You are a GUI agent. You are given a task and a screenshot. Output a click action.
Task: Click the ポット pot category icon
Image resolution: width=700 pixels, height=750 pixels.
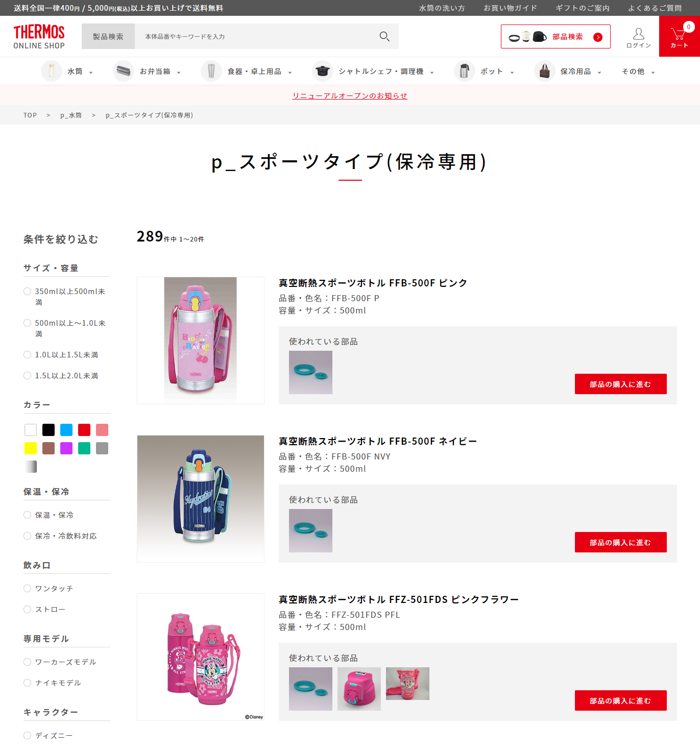[464, 71]
